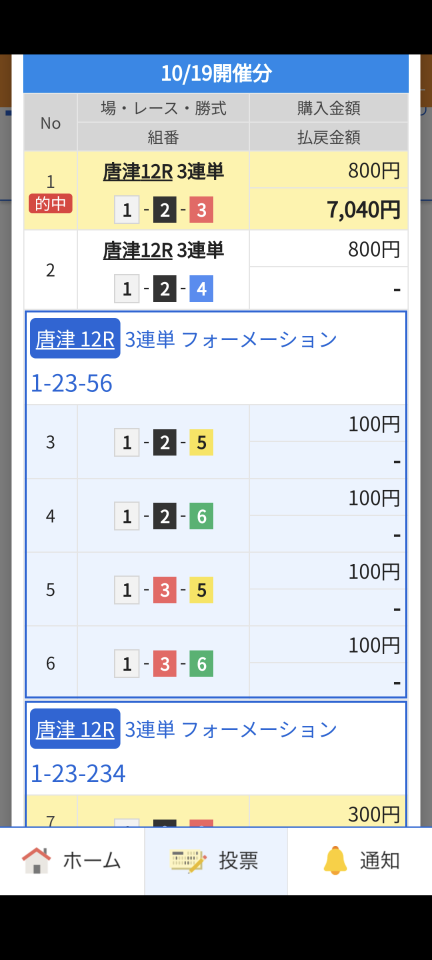Click blue boat number 4 in row 2
This screenshot has width=432, height=960.
click(x=201, y=289)
